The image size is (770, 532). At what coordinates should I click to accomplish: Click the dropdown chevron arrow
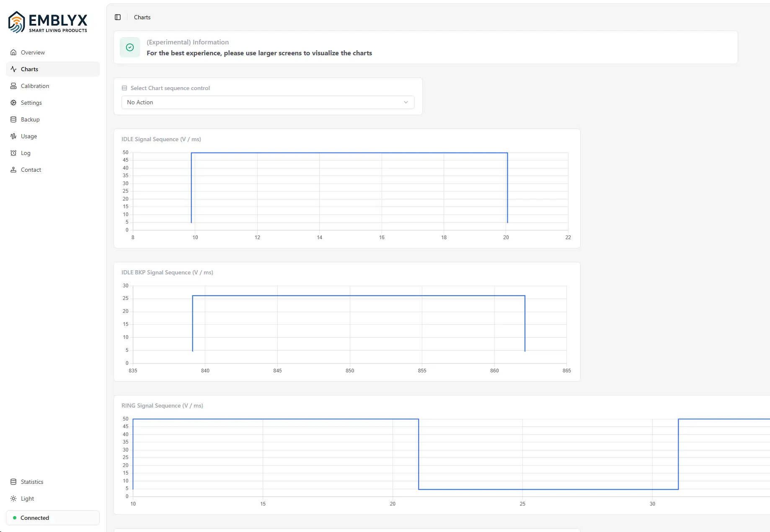click(406, 102)
